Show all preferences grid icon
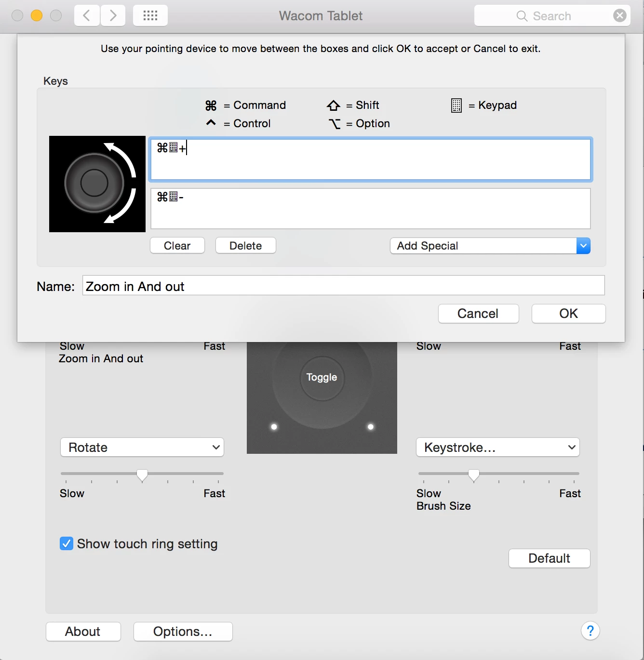Viewport: 644px width, 660px height. [150, 15]
